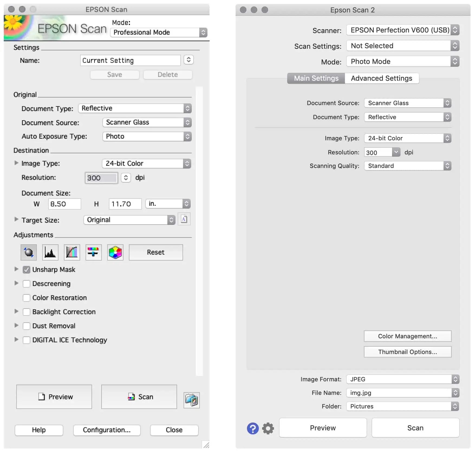The image size is (476, 455).
Task: Enable the Descreening checkbox
Action: click(27, 284)
